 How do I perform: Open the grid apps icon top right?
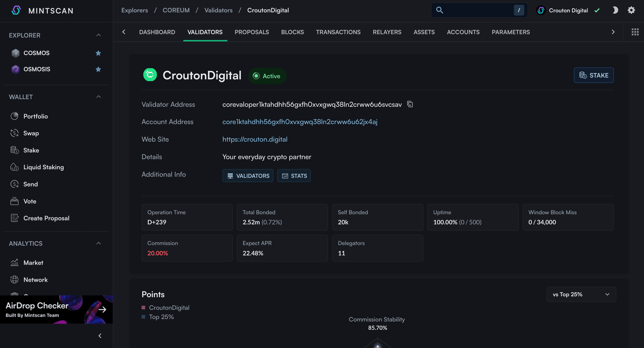[635, 32]
